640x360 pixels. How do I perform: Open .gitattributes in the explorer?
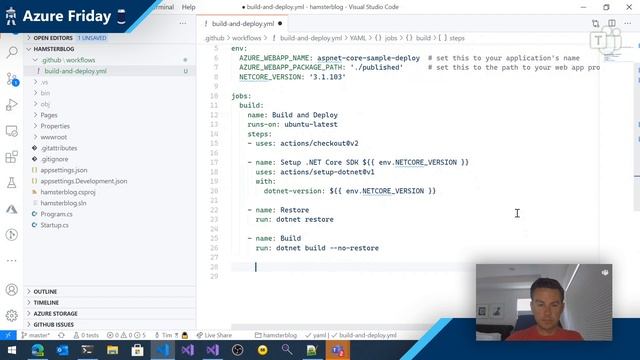[109, 148]
